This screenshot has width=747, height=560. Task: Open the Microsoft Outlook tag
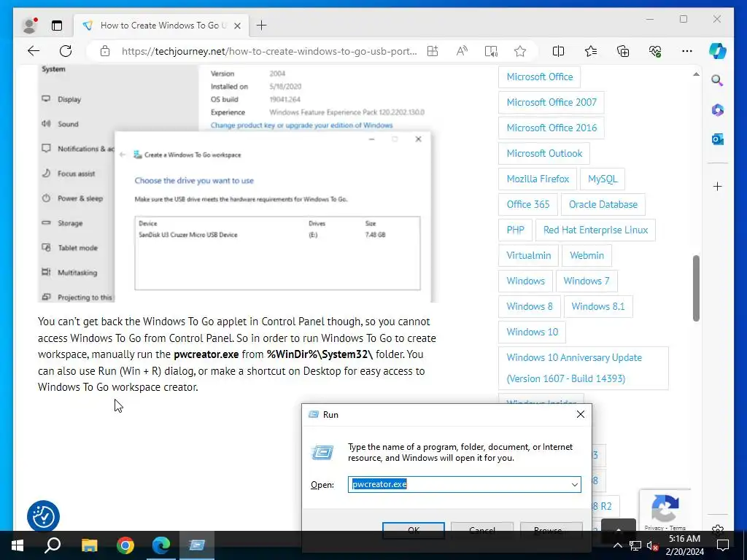click(544, 153)
